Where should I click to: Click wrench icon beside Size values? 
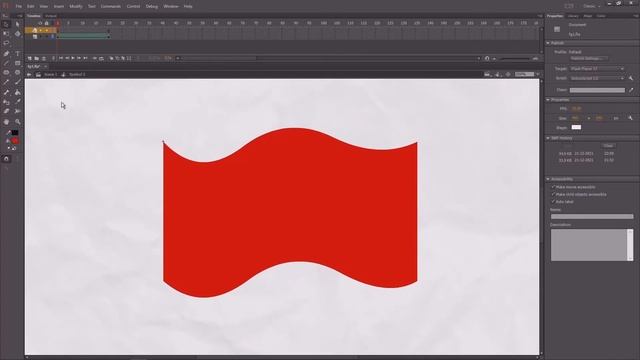point(631,118)
